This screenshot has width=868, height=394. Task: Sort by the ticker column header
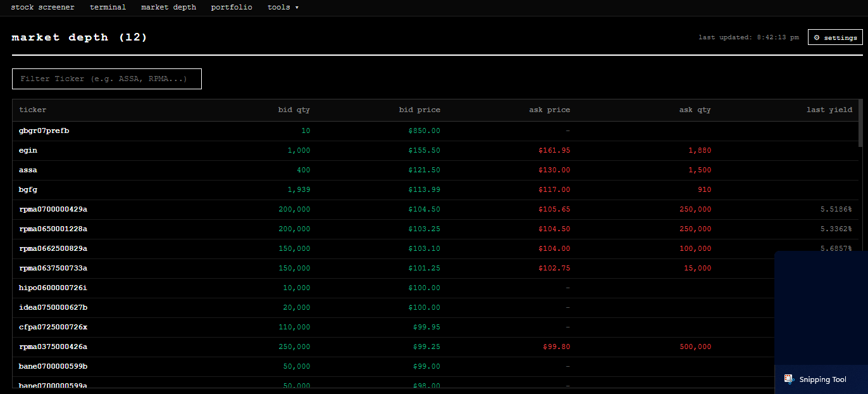pyautogui.click(x=33, y=110)
